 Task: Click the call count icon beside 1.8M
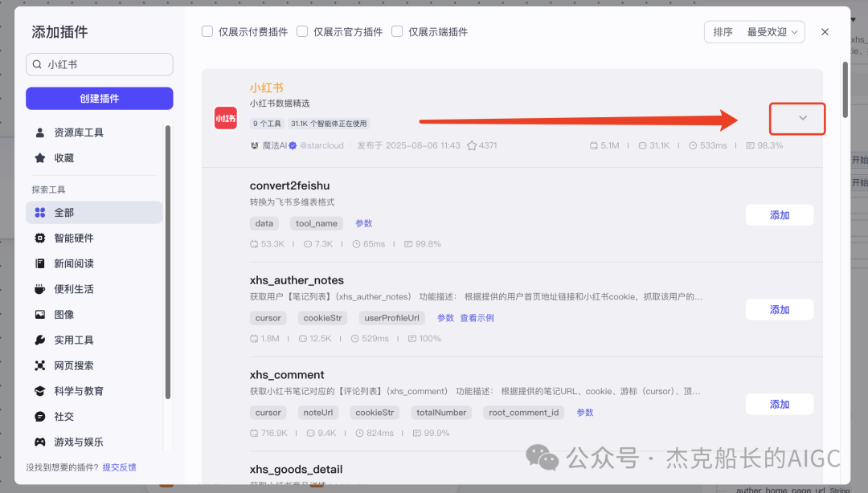[x=253, y=339]
